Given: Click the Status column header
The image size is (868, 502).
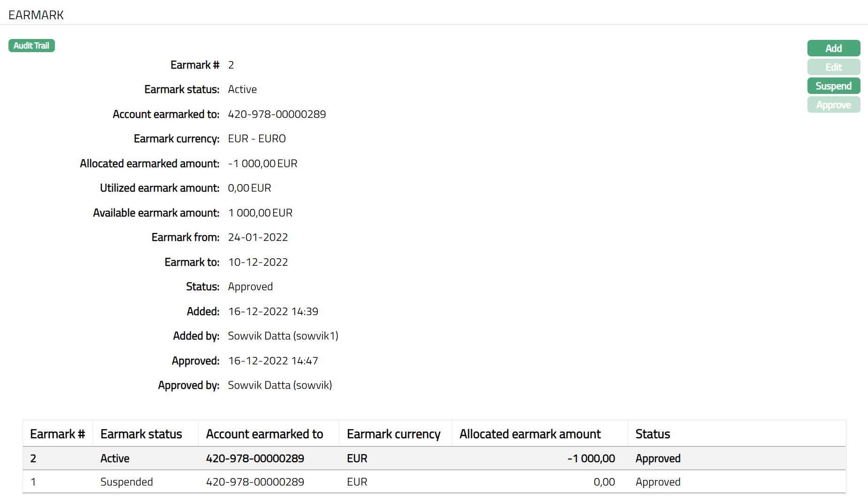Looking at the screenshot, I should (x=653, y=434).
